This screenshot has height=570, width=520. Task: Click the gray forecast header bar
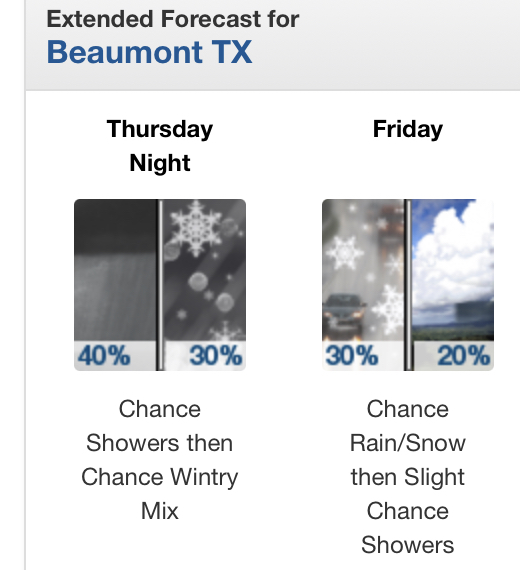[273, 45]
